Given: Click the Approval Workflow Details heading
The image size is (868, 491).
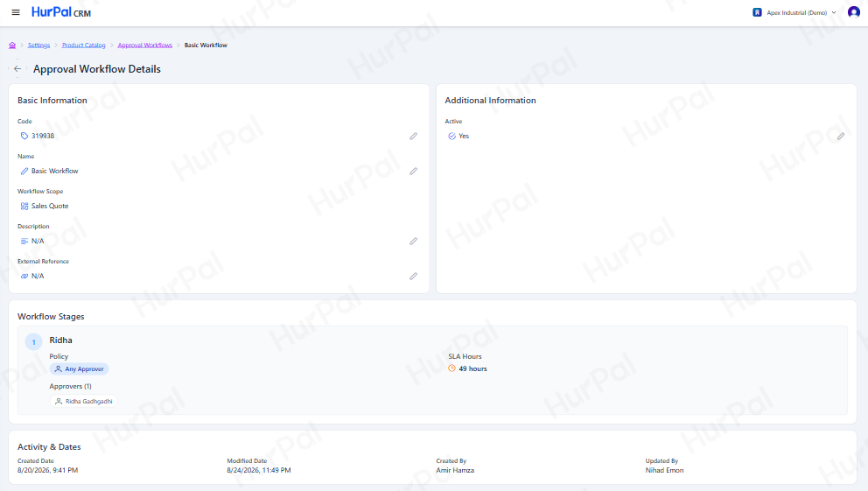Looking at the screenshot, I should 97,69.
